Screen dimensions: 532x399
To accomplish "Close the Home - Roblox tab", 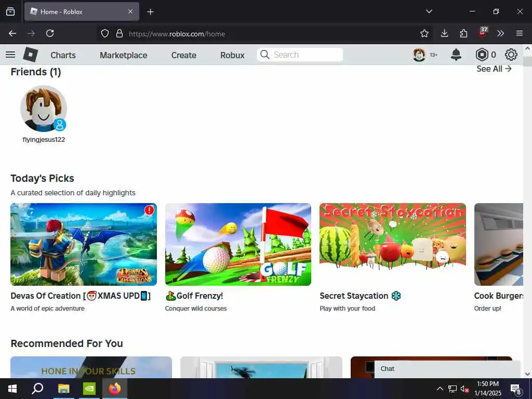I will click(130, 11).
